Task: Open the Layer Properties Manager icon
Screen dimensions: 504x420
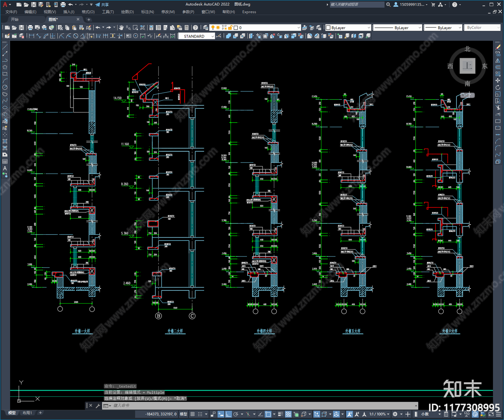Action: (x=205, y=28)
